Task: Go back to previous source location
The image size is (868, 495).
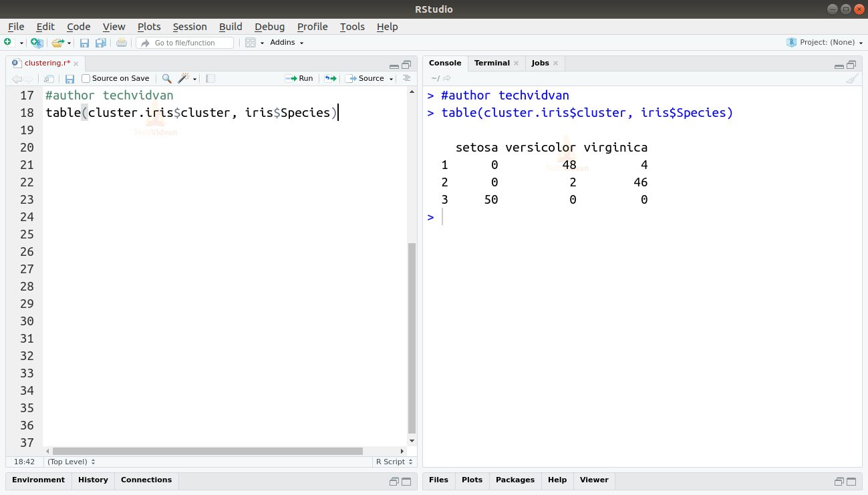Action: click(16, 79)
